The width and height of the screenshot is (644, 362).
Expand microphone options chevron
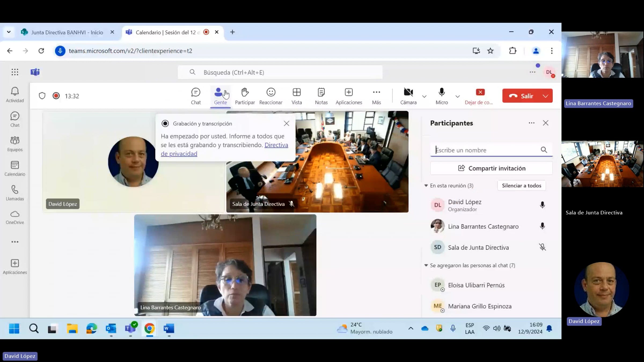coord(458,96)
